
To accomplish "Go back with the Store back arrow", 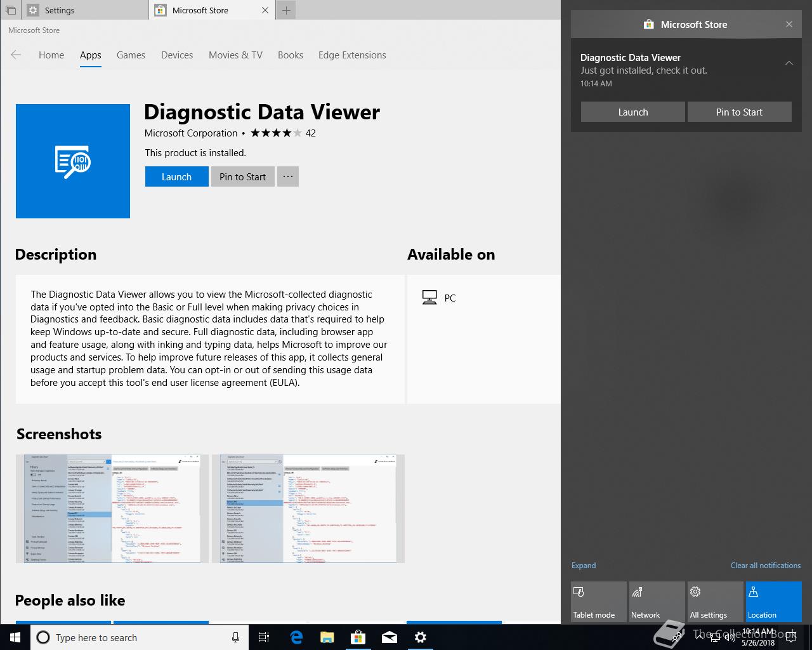I will point(16,55).
